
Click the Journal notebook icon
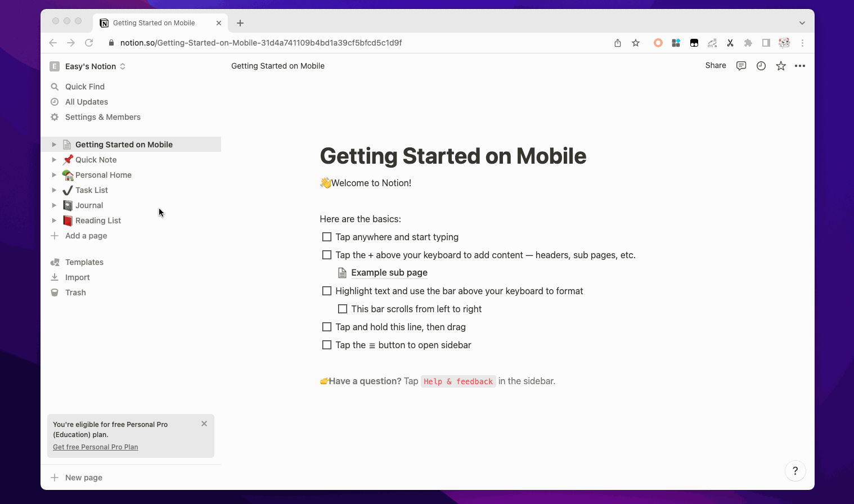[x=68, y=205]
